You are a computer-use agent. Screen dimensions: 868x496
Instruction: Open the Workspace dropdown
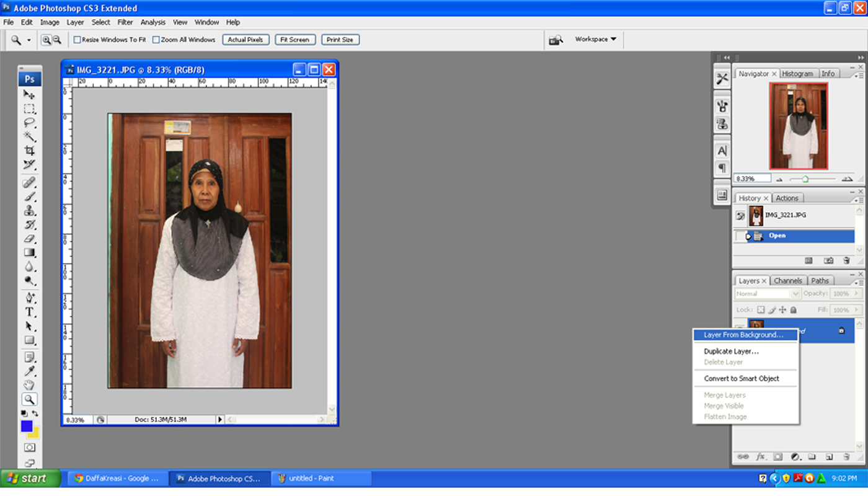tap(594, 39)
